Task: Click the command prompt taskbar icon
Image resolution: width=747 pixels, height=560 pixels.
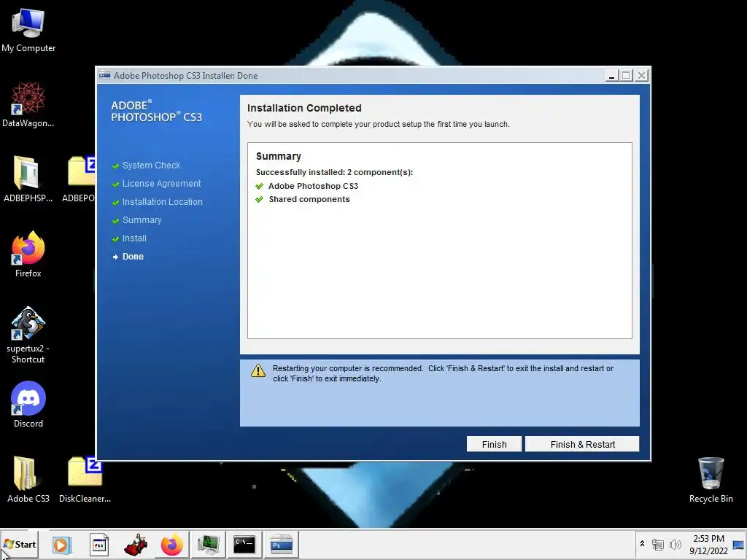Action: click(244, 544)
